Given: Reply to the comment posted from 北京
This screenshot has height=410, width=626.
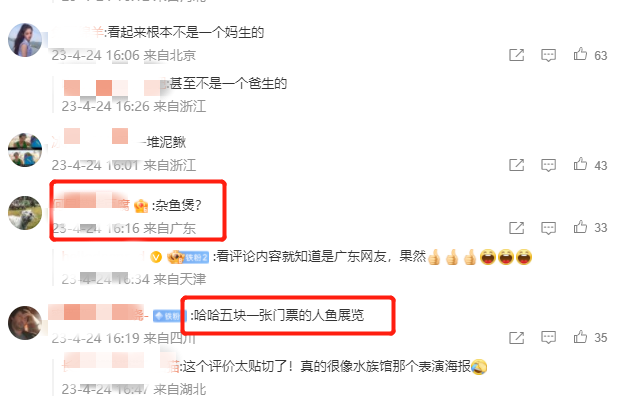Looking at the screenshot, I should click(548, 55).
